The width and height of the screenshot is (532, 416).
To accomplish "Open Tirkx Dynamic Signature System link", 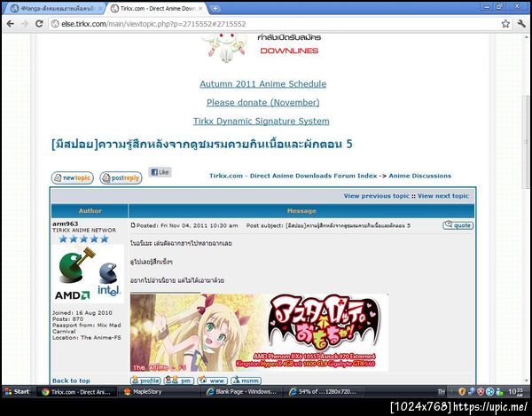I will coord(262,122).
